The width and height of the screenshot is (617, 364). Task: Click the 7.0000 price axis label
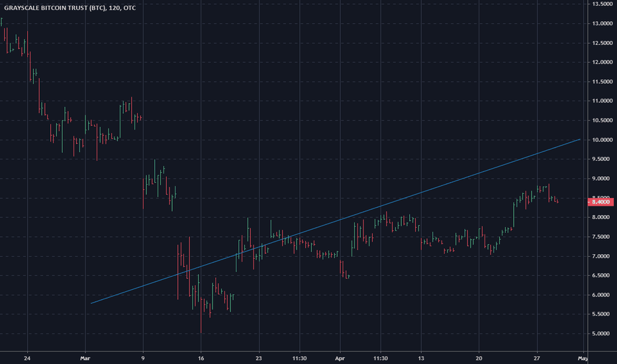tap(602, 256)
